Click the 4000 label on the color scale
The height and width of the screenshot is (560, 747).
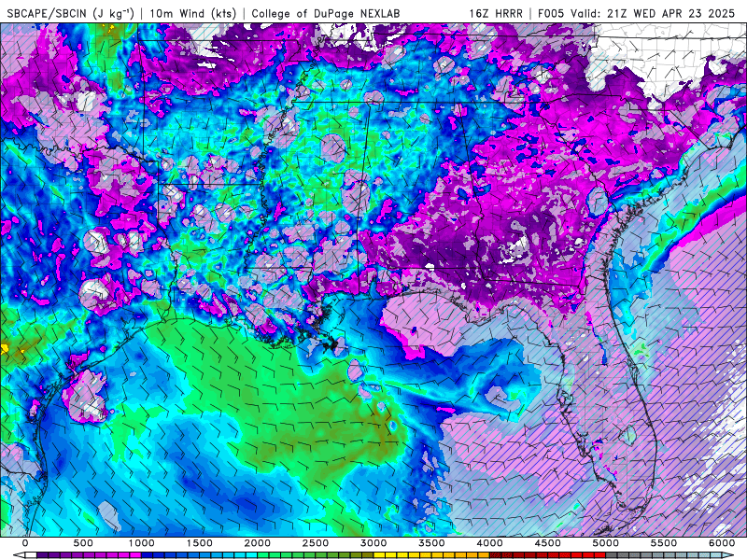[489, 543]
